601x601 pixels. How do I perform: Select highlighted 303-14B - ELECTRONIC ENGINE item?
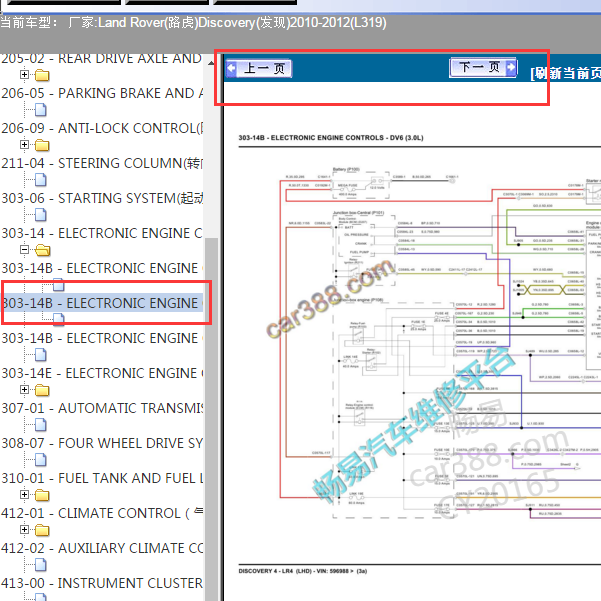(x=102, y=303)
